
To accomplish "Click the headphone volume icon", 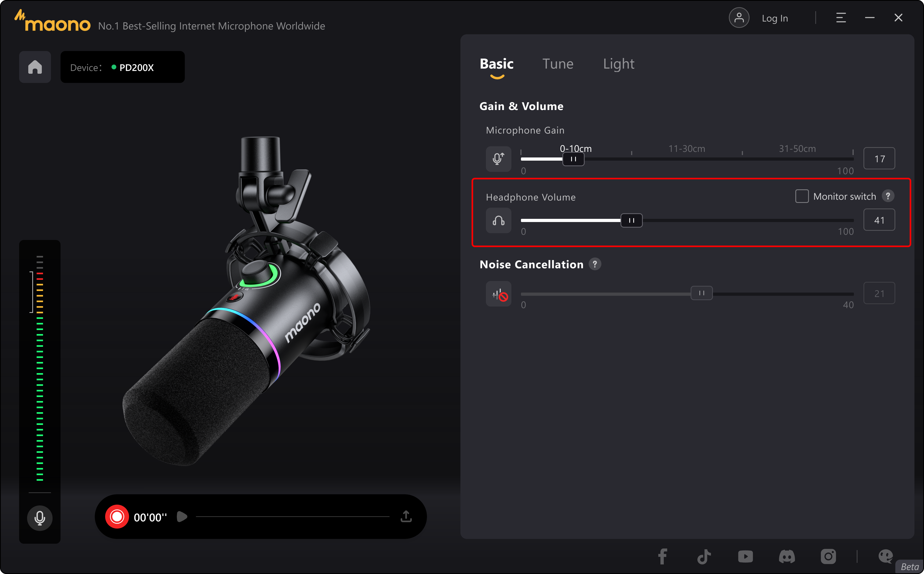I will pyautogui.click(x=498, y=220).
